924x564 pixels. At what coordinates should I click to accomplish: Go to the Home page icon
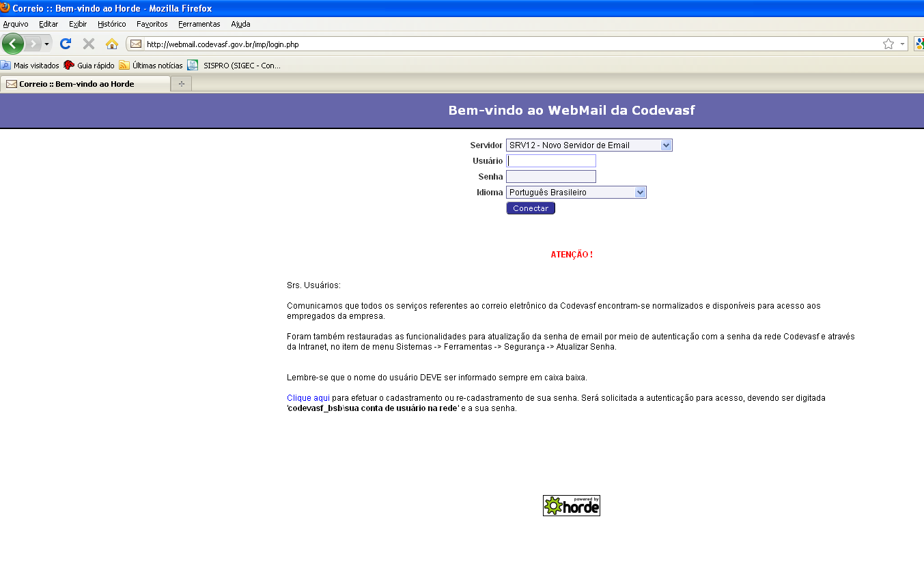pos(112,44)
